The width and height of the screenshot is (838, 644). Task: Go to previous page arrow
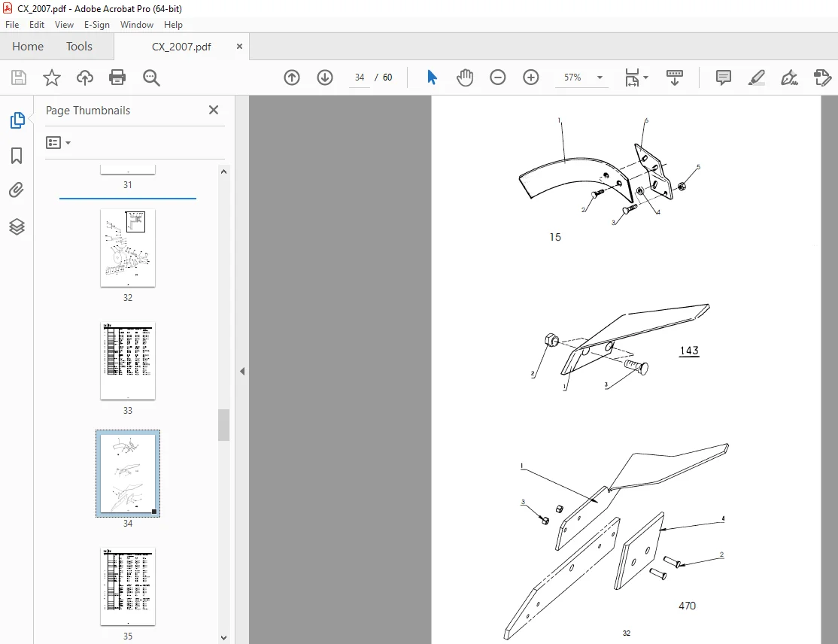(x=292, y=77)
